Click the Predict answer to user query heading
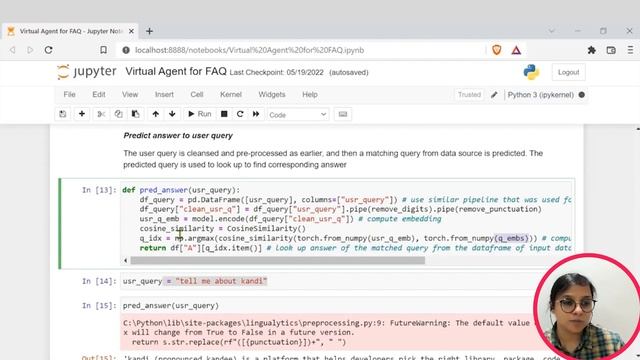Screen dimensions: 640x360 178,136
